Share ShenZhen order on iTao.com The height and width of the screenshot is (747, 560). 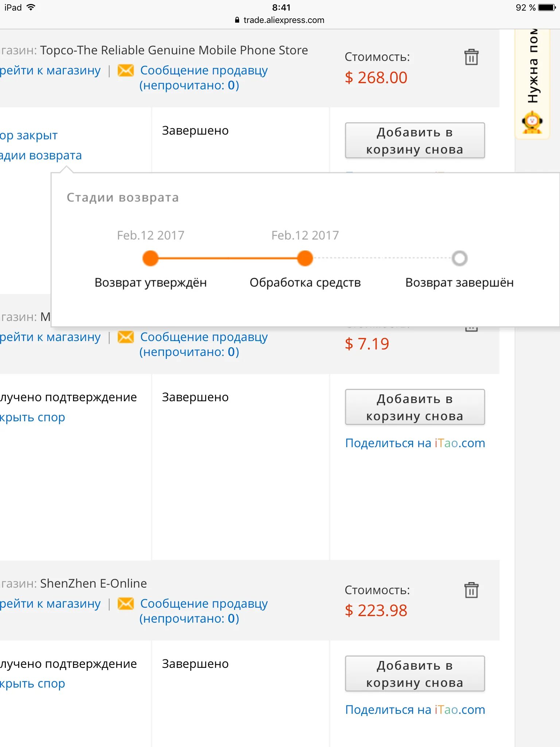coord(415,709)
